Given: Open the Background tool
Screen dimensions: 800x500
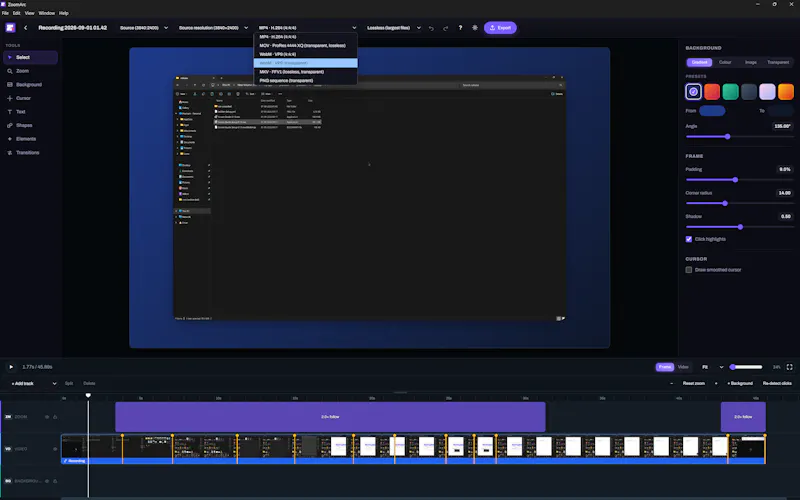Looking at the screenshot, I should pyautogui.click(x=30, y=85).
